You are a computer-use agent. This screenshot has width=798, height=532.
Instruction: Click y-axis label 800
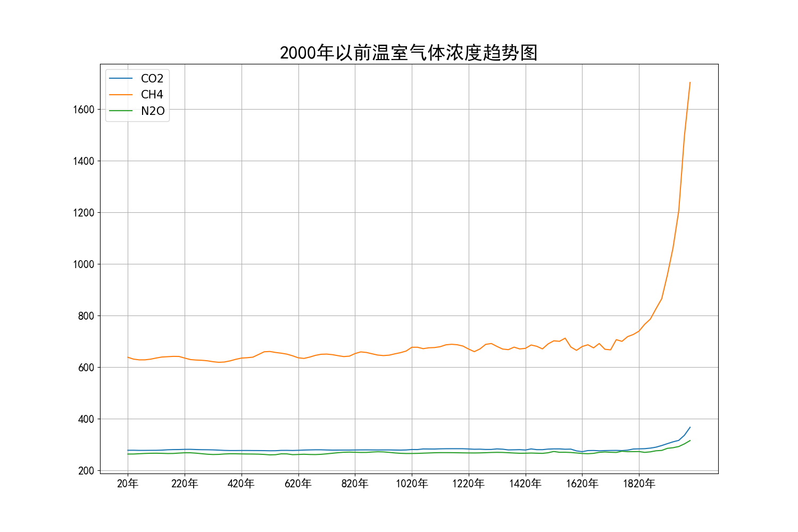point(86,316)
